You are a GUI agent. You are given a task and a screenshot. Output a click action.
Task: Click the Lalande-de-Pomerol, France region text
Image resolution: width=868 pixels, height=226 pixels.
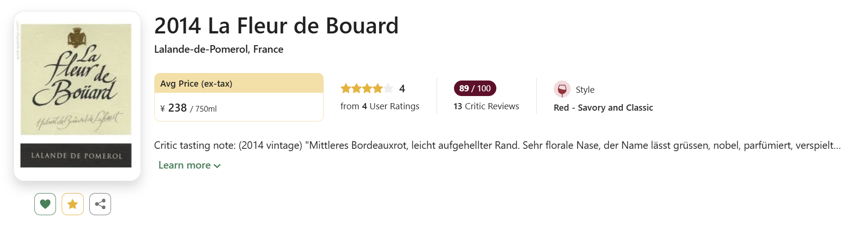219,49
